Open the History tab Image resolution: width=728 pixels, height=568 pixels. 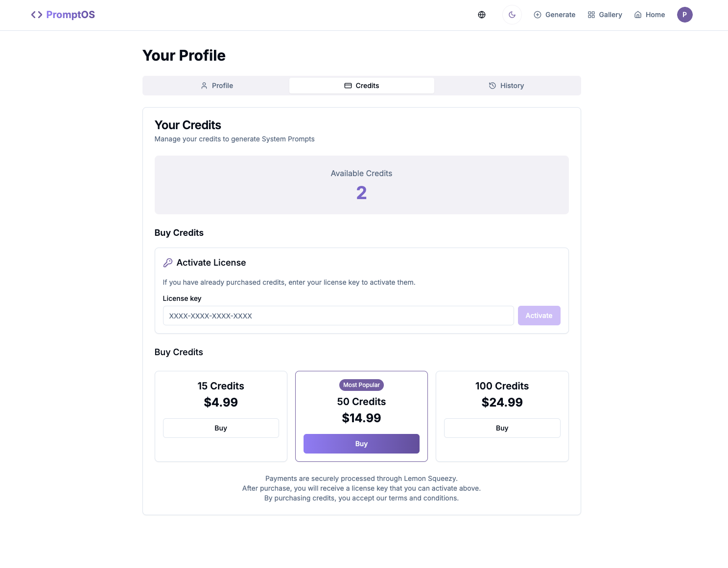tap(506, 86)
